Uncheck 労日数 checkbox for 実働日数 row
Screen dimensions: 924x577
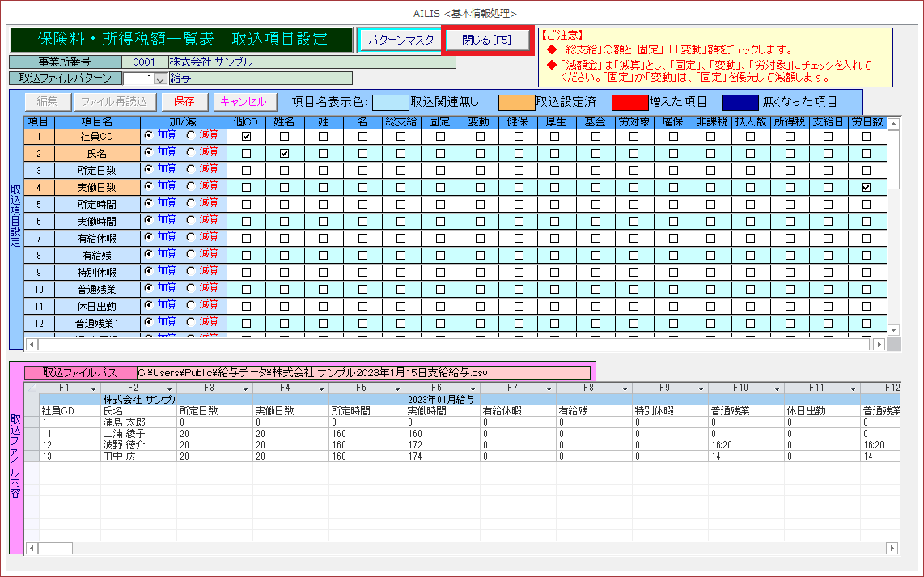[867, 187]
